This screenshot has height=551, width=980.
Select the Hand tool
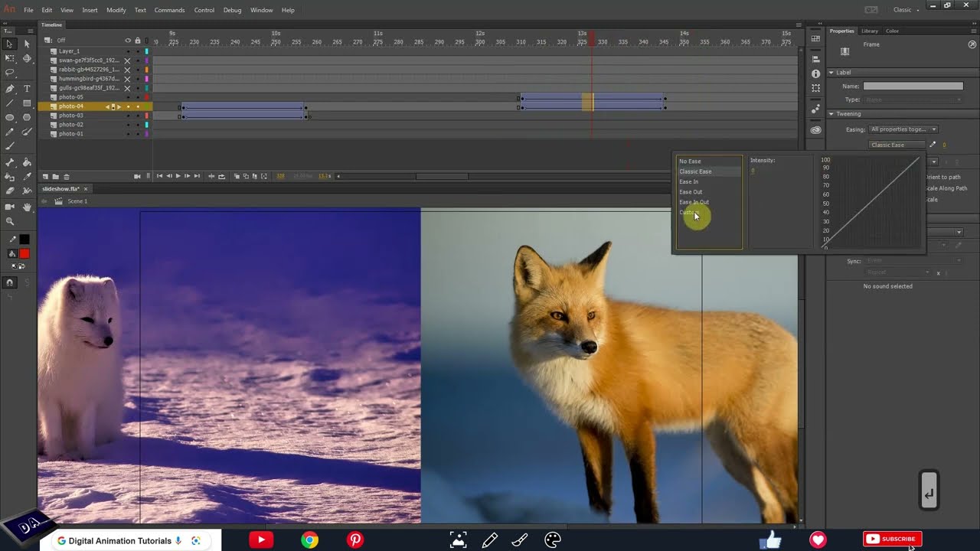click(27, 207)
